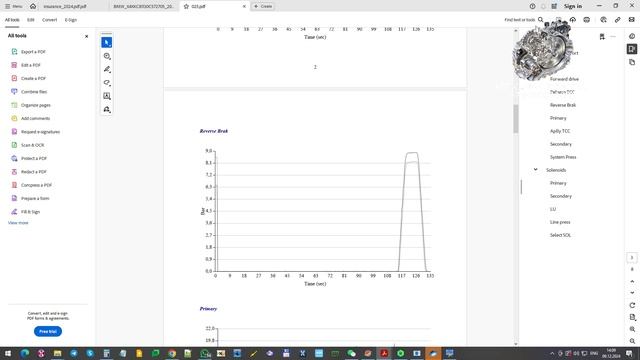Image resolution: width=640 pixels, height=360 pixels.
Task: Select the freehand draw tool
Action: [x=107, y=83]
